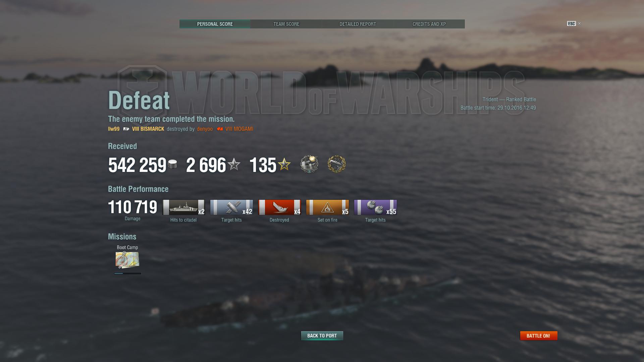
Task: Click the second achievement medal with wreath
Action: point(336,164)
